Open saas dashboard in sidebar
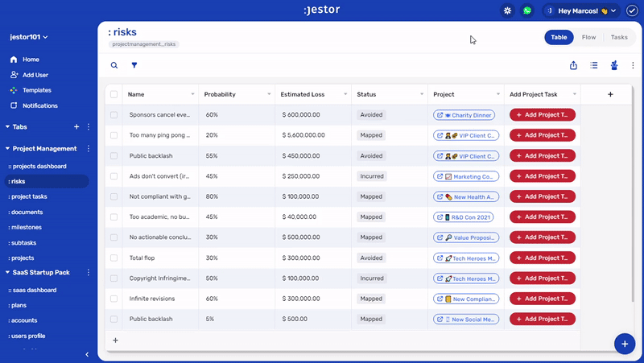The width and height of the screenshot is (644, 363). [x=32, y=290]
